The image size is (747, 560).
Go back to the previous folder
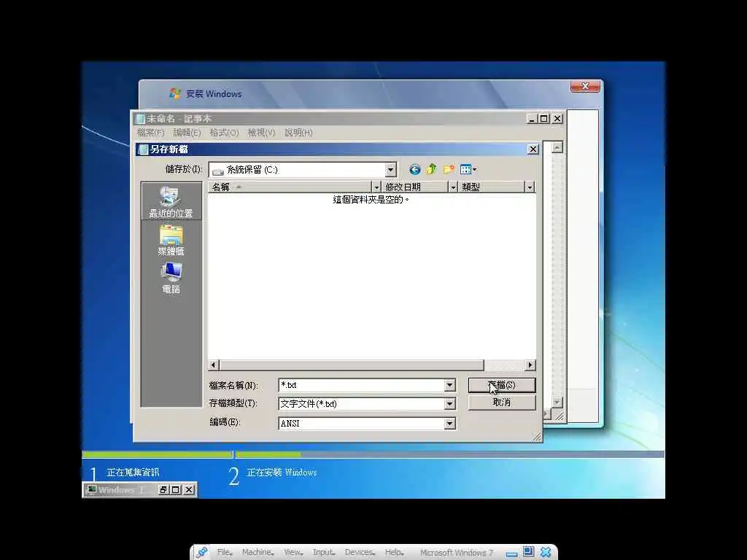pyautogui.click(x=414, y=169)
